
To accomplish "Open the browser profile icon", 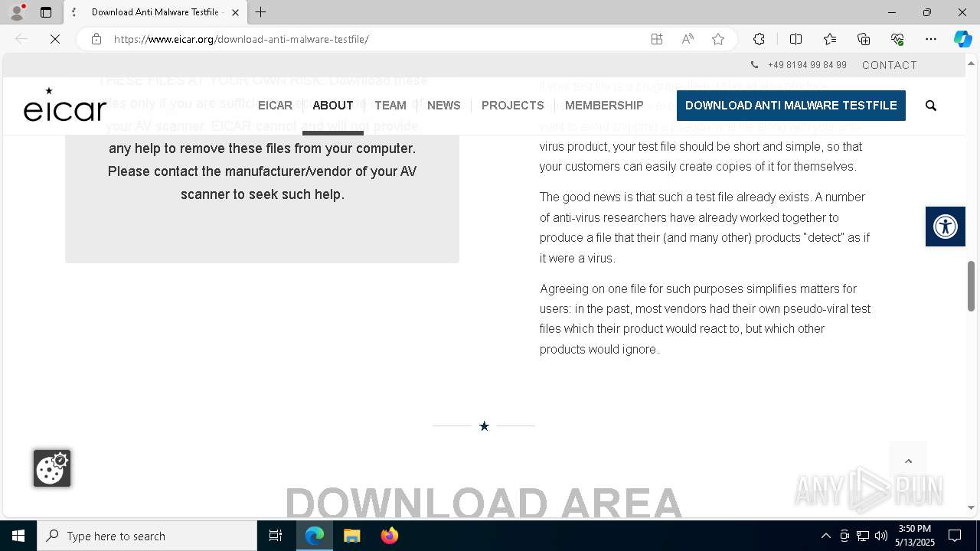I will [x=17, y=12].
